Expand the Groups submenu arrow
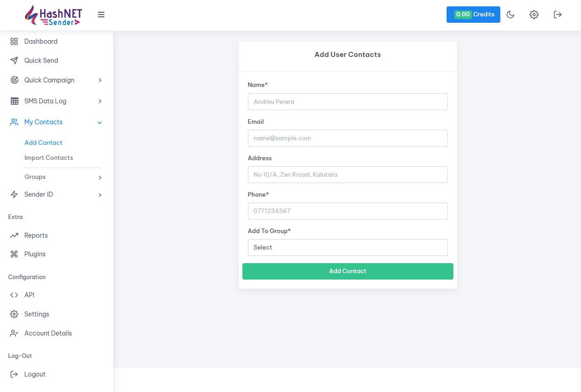 click(x=100, y=178)
